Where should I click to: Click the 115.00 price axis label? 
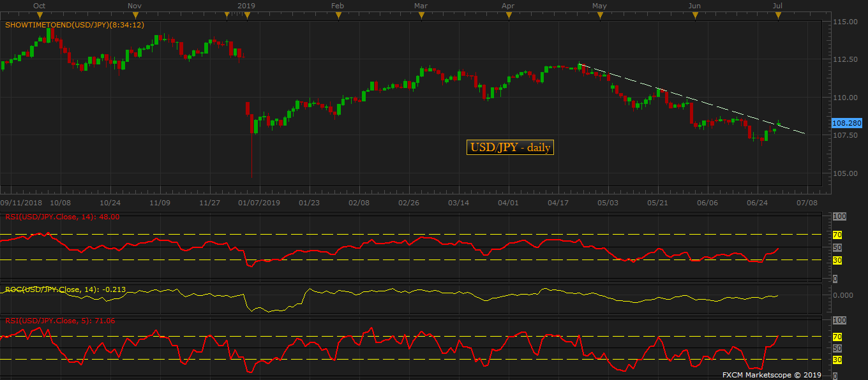[x=845, y=22]
